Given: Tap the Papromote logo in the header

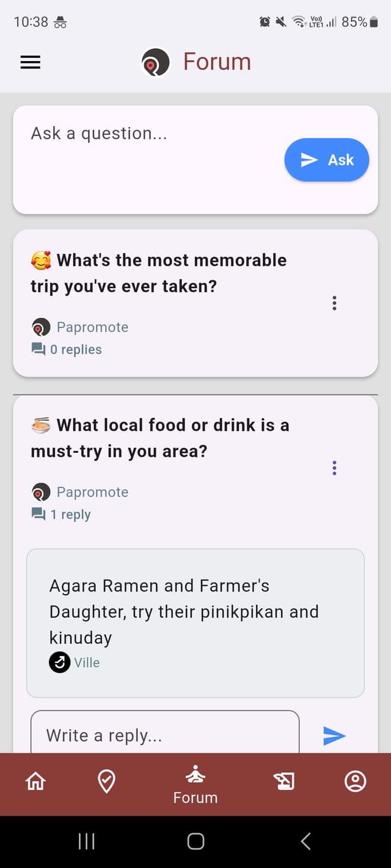Looking at the screenshot, I should point(155,61).
